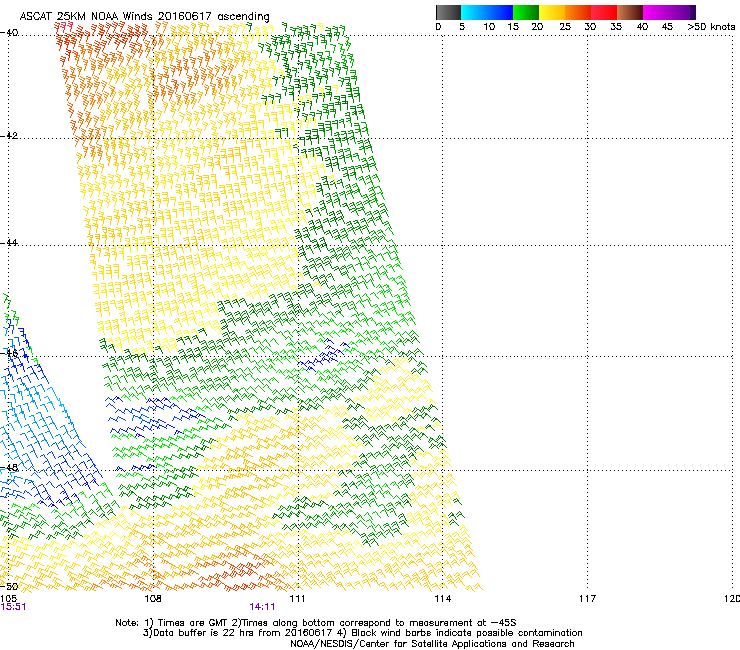Click the latitude label '-48'
Screen dimensions: 740x650
click(x=9, y=467)
